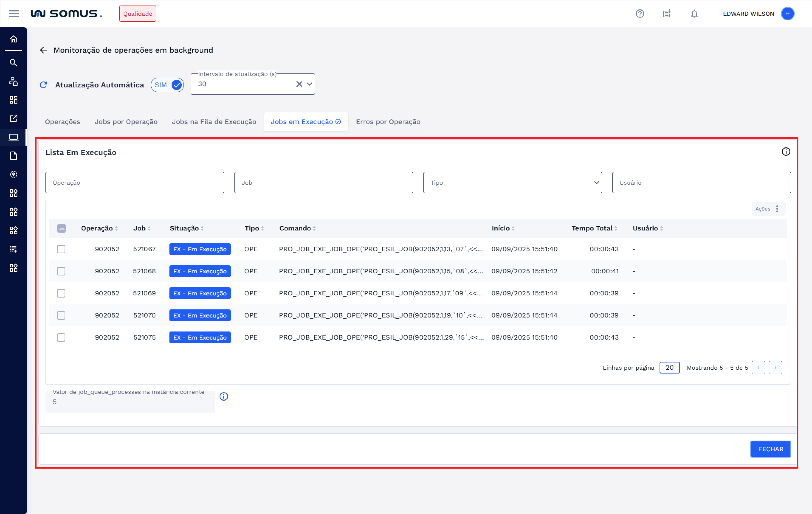The height and width of the screenshot is (514, 812).
Task: Click the info icon in Lista Em Execução header
Action: pos(786,152)
